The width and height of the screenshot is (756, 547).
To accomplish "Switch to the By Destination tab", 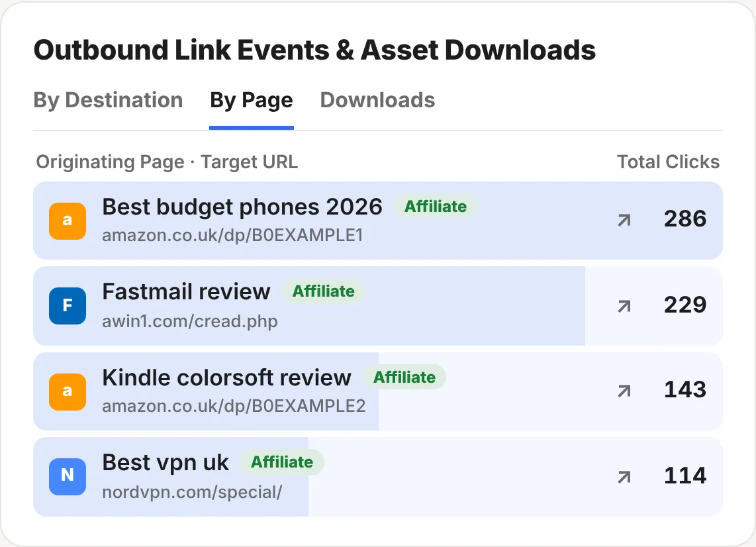I will point(108,101).
